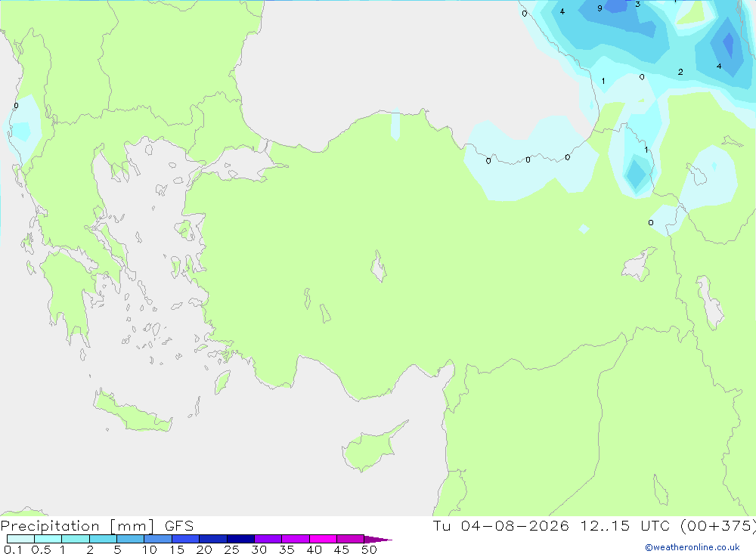Click the precipitation value "3" on the map
This screenshot has height=554, width=756.
[x=638, y=5]
